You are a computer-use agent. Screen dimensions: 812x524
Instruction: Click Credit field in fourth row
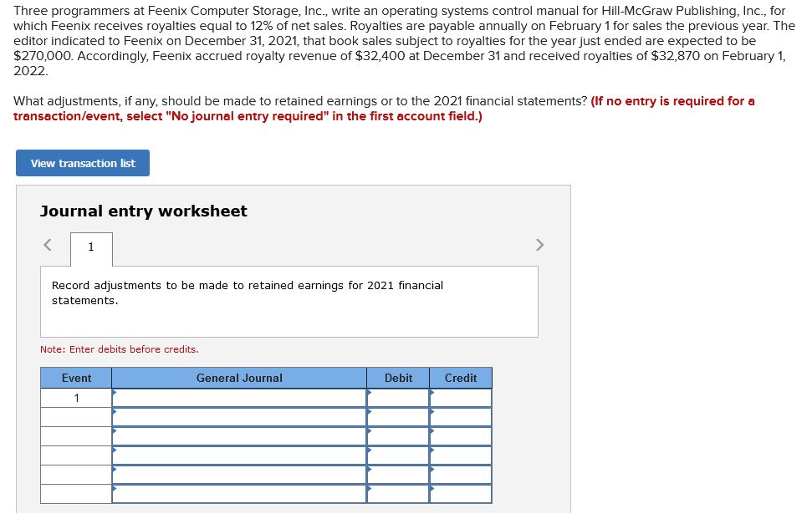click(x=461, y=455)
